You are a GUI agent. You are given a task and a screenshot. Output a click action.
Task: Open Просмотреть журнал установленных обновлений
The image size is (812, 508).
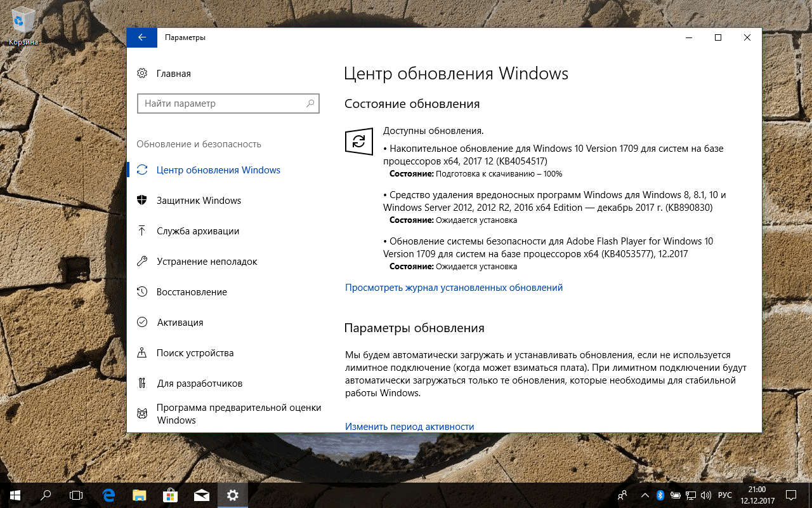coord(454,287)
